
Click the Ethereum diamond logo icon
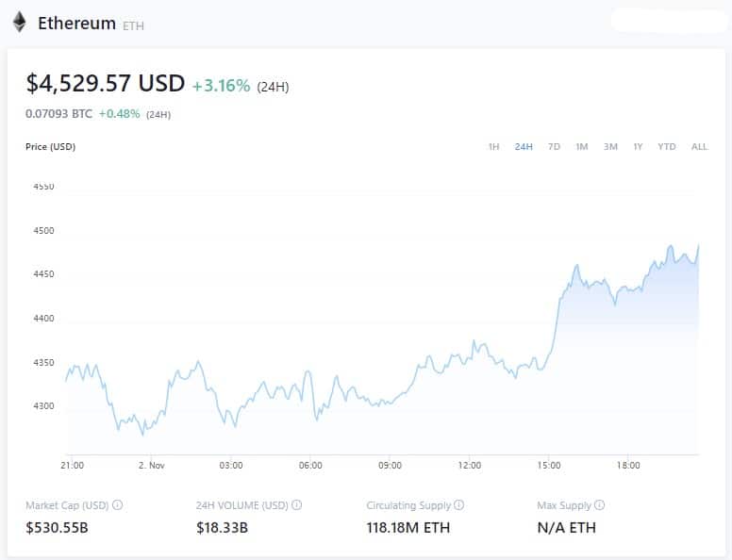pyautogui.click(x=19, y=23)
